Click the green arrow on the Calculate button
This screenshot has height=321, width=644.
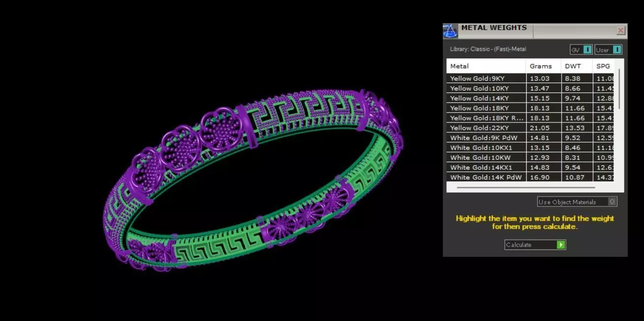tap(561, 244)
